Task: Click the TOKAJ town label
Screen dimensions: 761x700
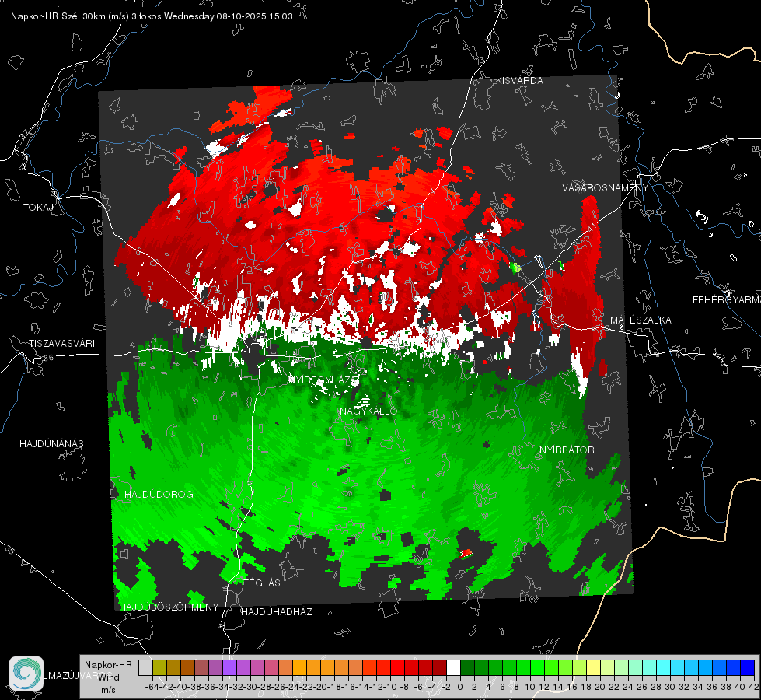Action: pos(38,208)
